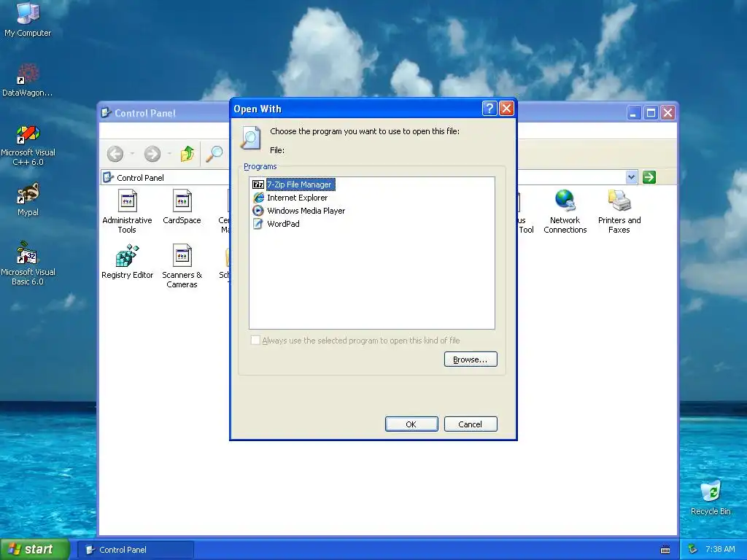
Task: Maximize the Control Panel window
Action: (x=651, y=113)
